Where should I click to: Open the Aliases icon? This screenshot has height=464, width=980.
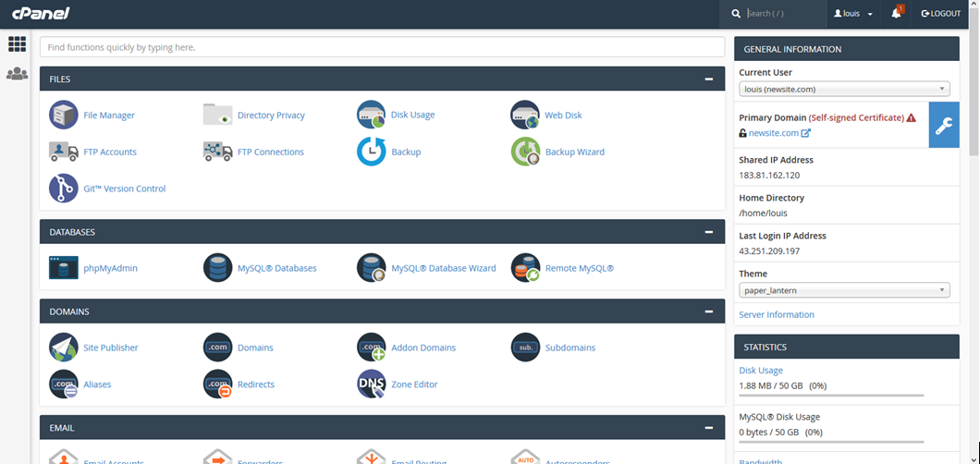[63, 385]
